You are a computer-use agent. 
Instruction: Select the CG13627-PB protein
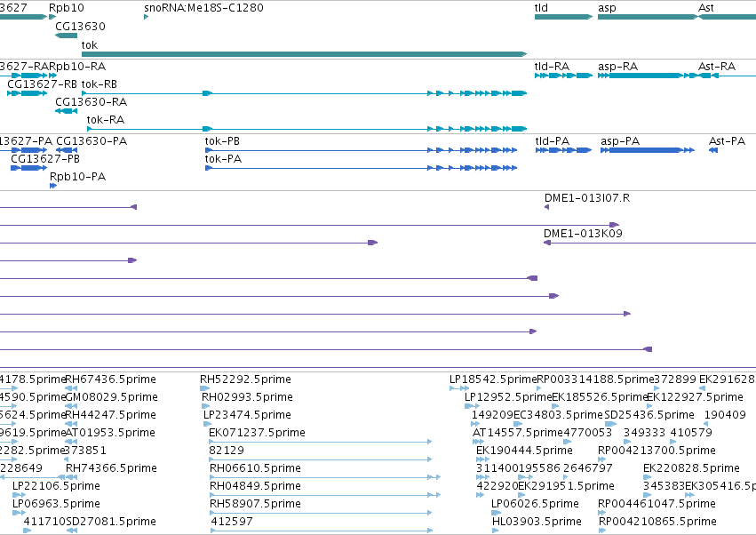29,168
